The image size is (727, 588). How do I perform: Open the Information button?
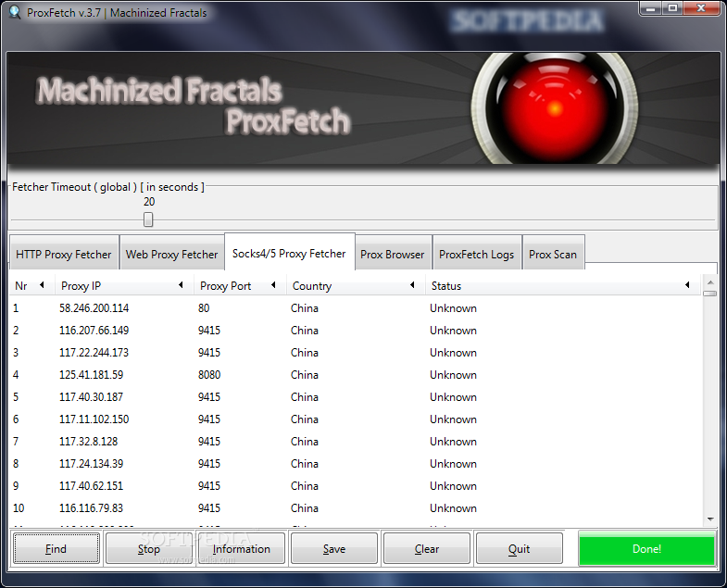pyautogui.click(x=241, y=548)
